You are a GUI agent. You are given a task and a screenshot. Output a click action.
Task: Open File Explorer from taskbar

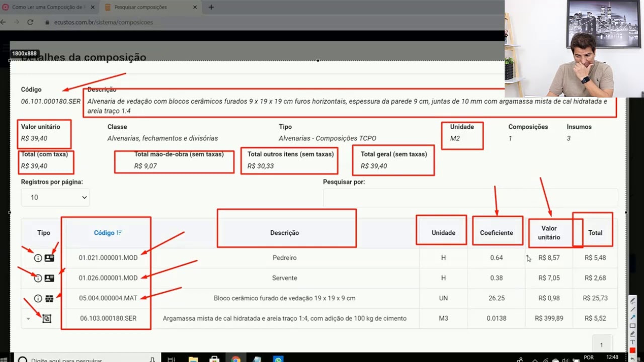(193, 359)
